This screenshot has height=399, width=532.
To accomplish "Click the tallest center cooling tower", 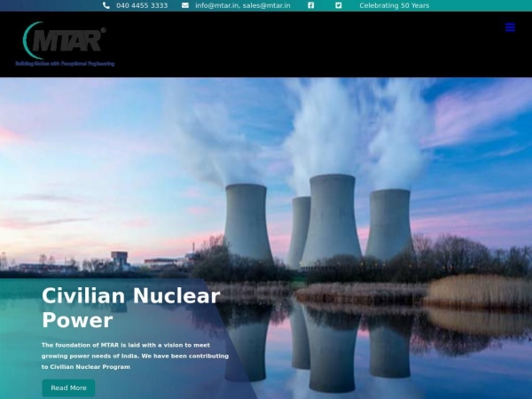I will [331, 219].
